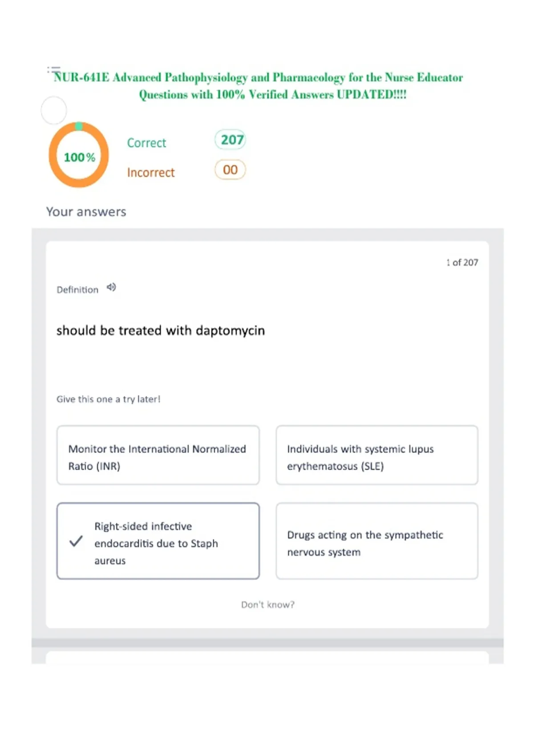Image resolution: width=534 pixels, height=756 pixels.
Task: Click the 'Don't know?' link
Action: pyautogui.click(x=267, y=605)
